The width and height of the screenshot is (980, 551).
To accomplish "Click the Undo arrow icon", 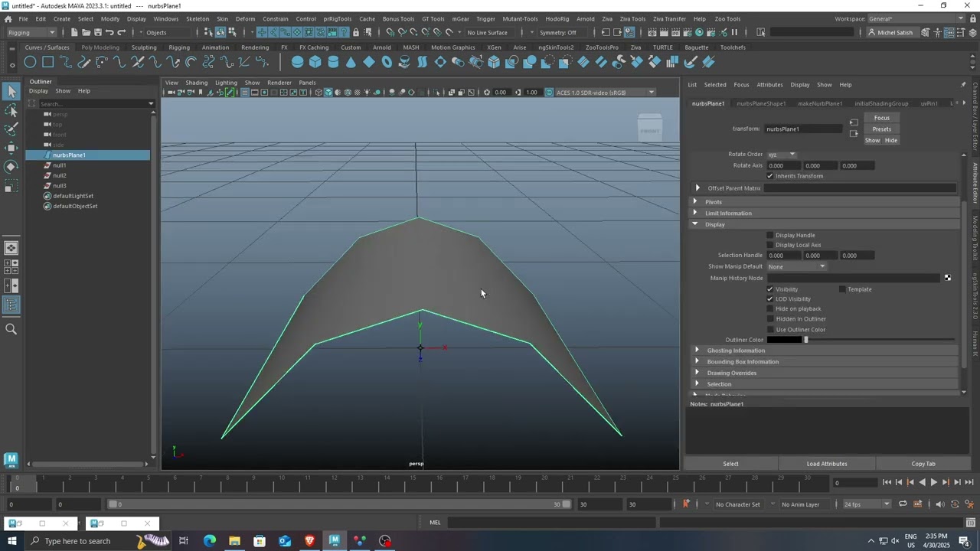I will (x=109, y=32).
